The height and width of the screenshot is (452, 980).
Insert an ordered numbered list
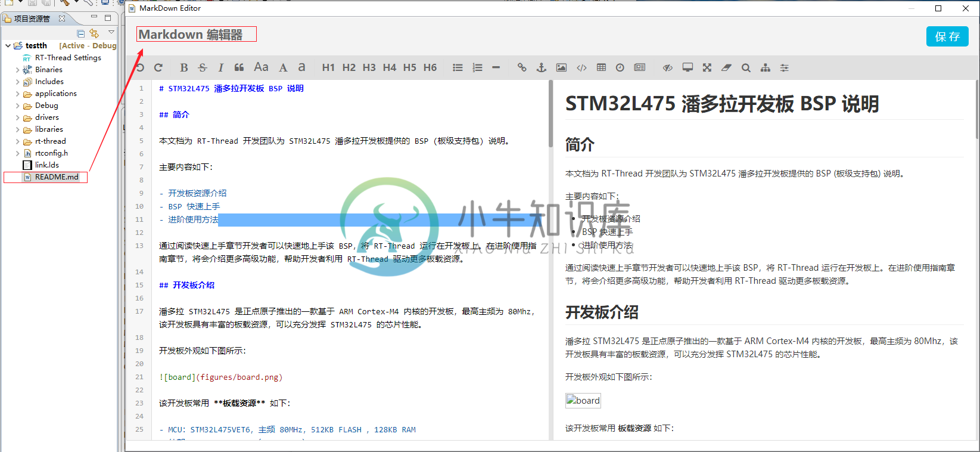click(477, 67)
